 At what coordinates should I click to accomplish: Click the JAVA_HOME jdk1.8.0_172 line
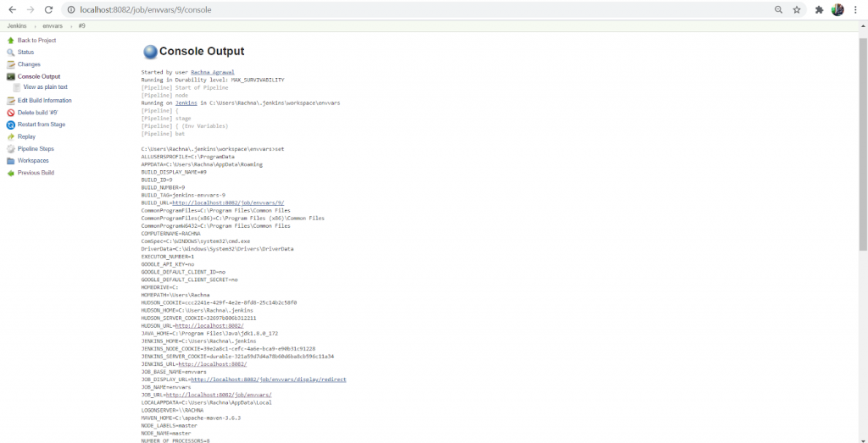(210, 334)
